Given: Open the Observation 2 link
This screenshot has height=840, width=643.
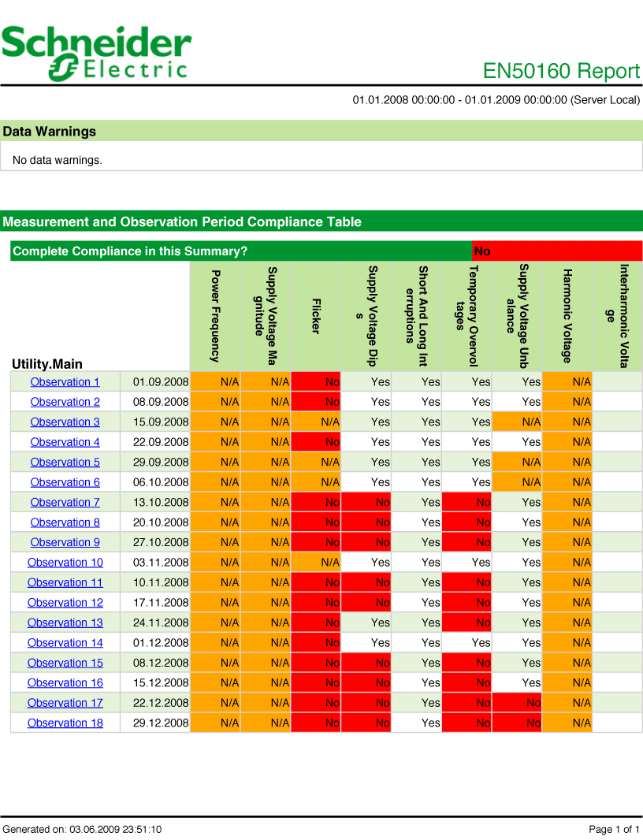Looking at the screenshot, I should point(65,402).
